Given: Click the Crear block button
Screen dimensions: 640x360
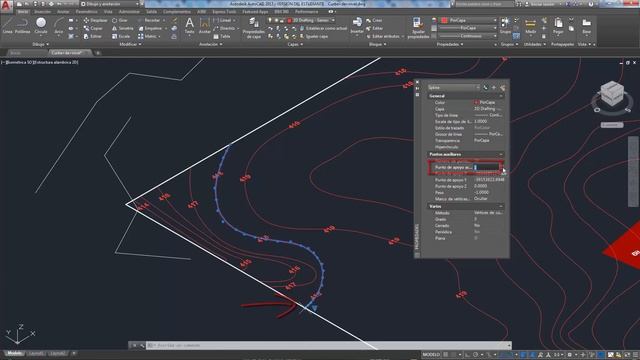Looking at the screenshot, I should coord(374,20).
